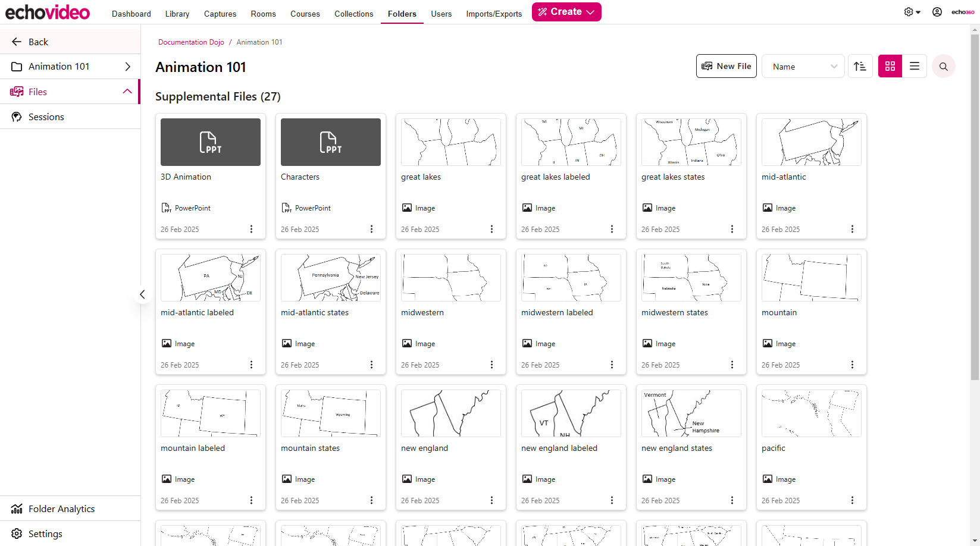Image resolution: width=980 pixels, height=546 pixels.
Task: Open Documentation Dojo breadcrumb link
Action: (191, 42)
